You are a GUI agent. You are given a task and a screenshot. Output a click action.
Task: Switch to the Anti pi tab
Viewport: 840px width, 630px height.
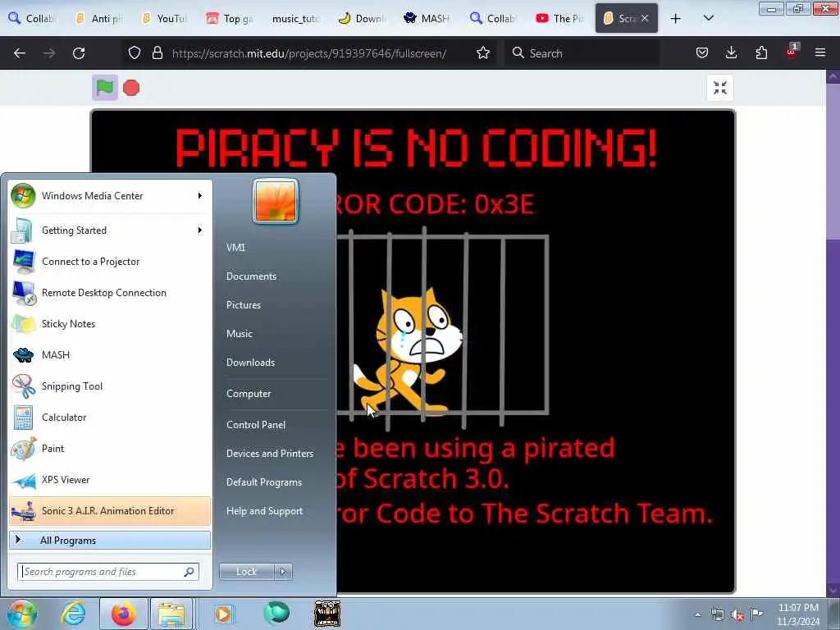[99, 19]
